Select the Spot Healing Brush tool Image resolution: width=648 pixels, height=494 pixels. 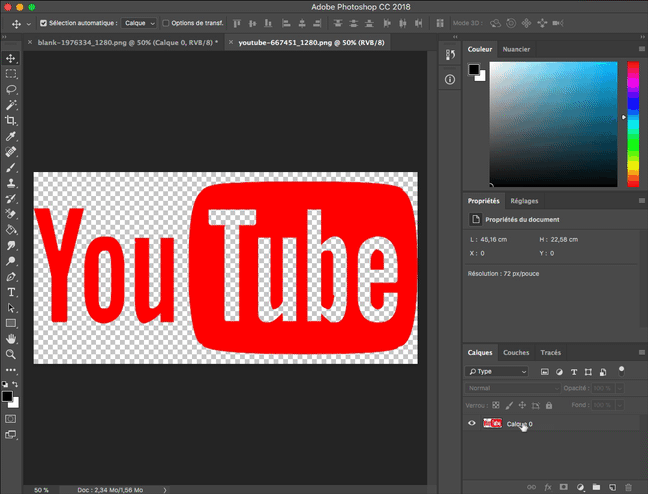click(x=11, y=152)
